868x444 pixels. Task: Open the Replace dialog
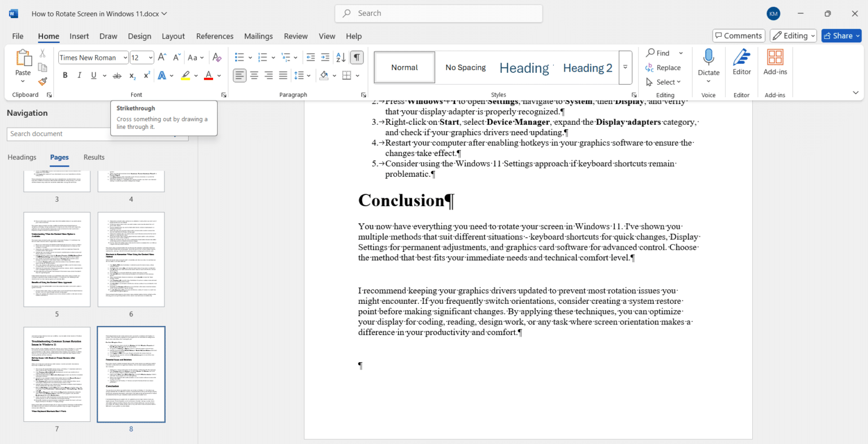tap(669, 67)
